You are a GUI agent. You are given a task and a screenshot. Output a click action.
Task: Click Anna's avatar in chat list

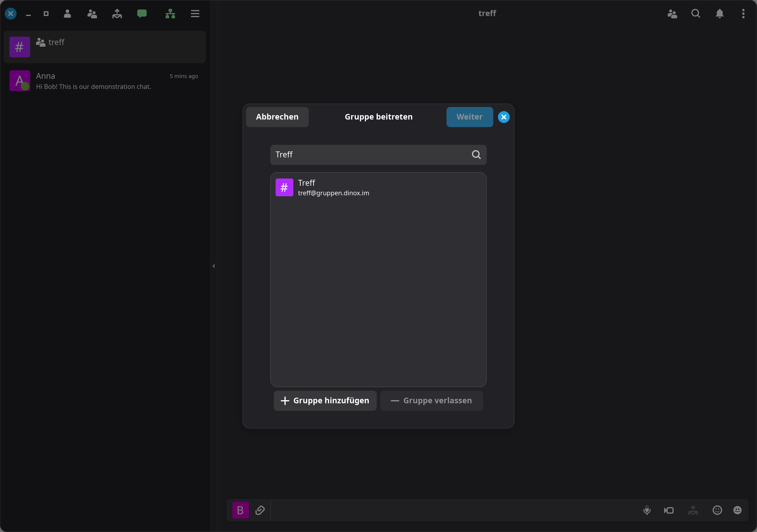pos(20,81)
